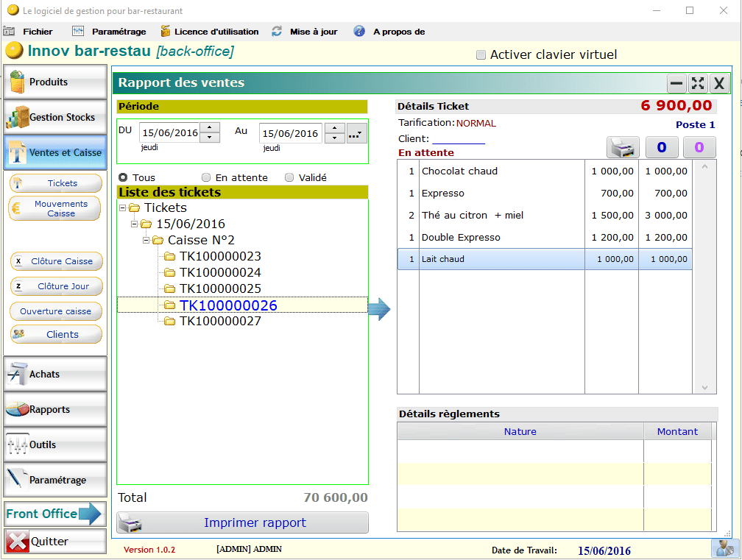The height and width of the screenshot is (560, 742).
Task: Open Gestion Stocks module
Action: (55, 117)
